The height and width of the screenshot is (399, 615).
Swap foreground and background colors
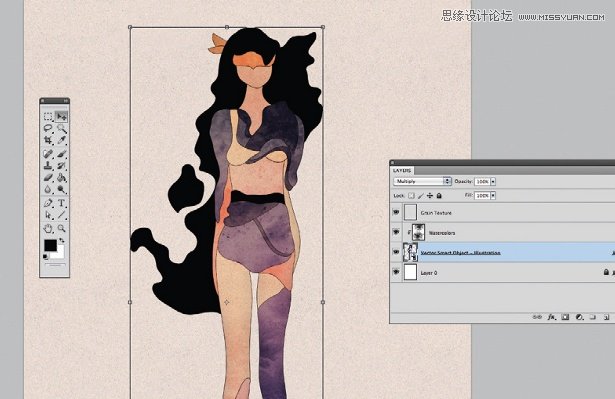pos(62,240)
